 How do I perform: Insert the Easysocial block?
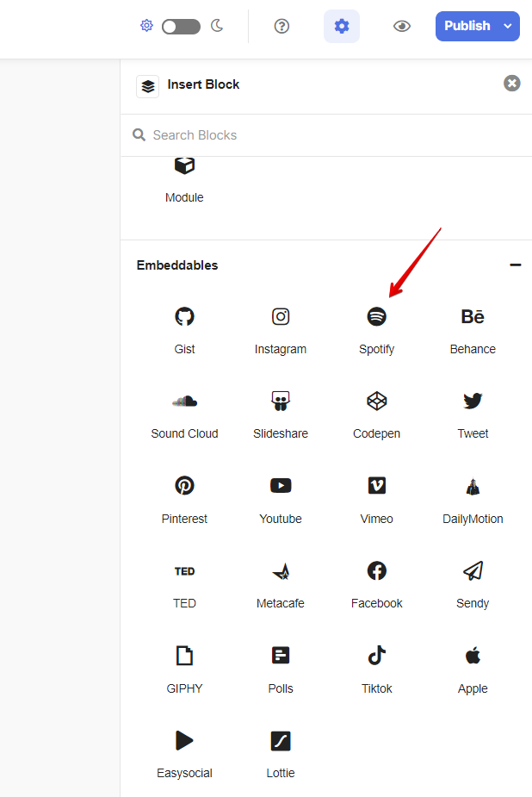tap(184, 755)
